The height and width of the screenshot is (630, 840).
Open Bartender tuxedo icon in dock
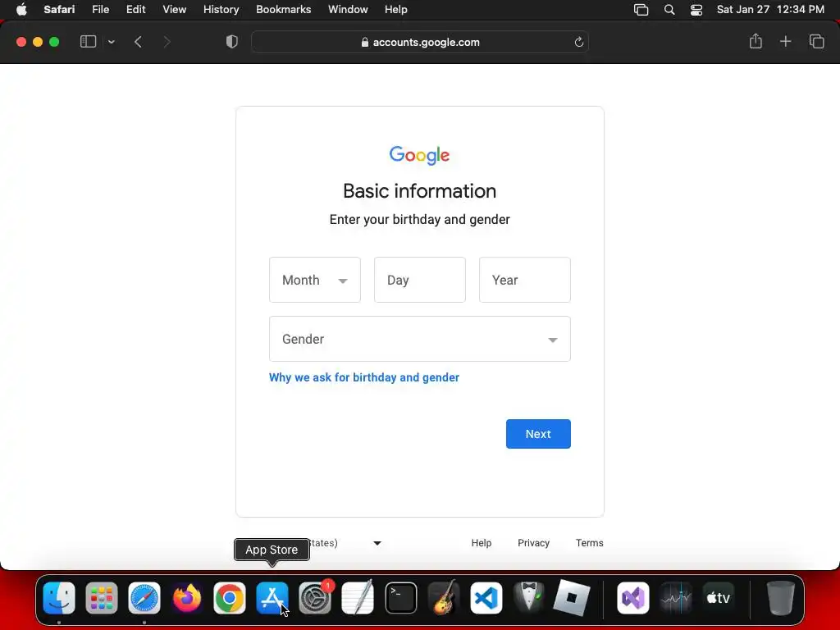coord(529,598)
